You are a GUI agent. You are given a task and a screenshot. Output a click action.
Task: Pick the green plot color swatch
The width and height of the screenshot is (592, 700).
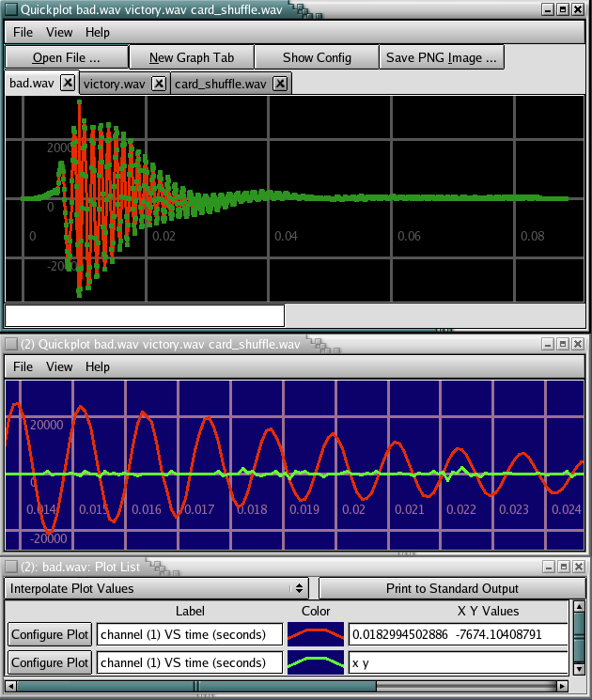pyautogui.click(x=316, y=662)
